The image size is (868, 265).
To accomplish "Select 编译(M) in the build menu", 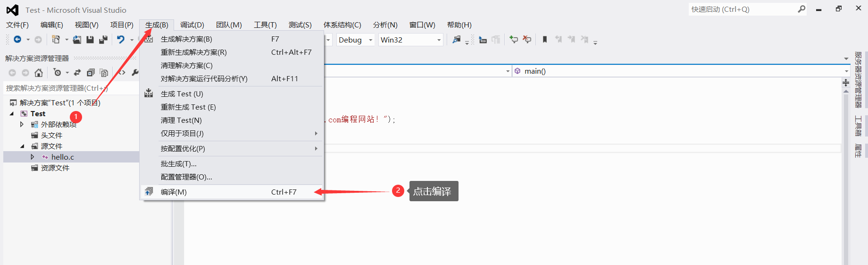I will [x=174, y=192].
